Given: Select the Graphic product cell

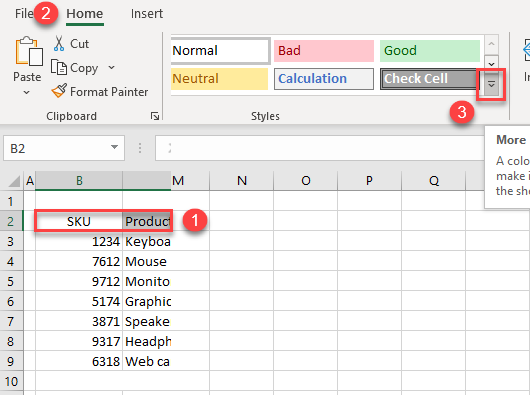Looking at the screenshot, I should (147, 301).
